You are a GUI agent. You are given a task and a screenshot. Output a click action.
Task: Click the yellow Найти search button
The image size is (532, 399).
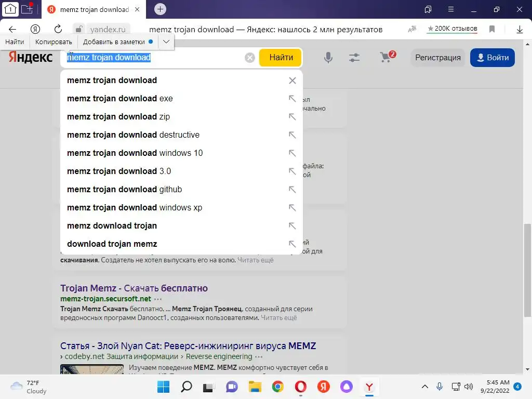[x=281, y=58]
